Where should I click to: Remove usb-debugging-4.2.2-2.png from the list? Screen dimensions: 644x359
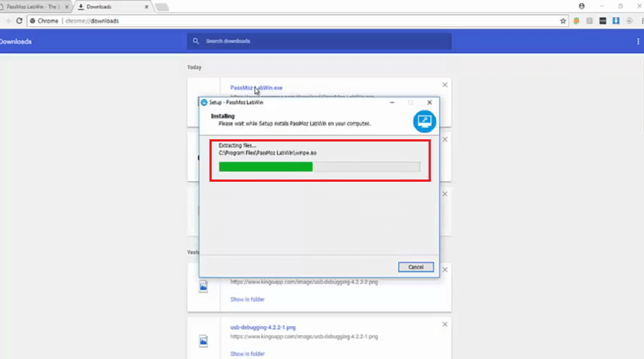click(445, 270)
